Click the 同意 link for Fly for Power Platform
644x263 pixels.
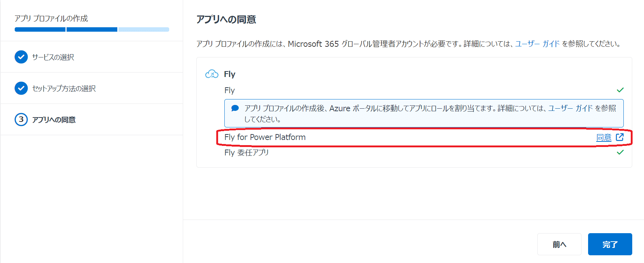[604, 137]
